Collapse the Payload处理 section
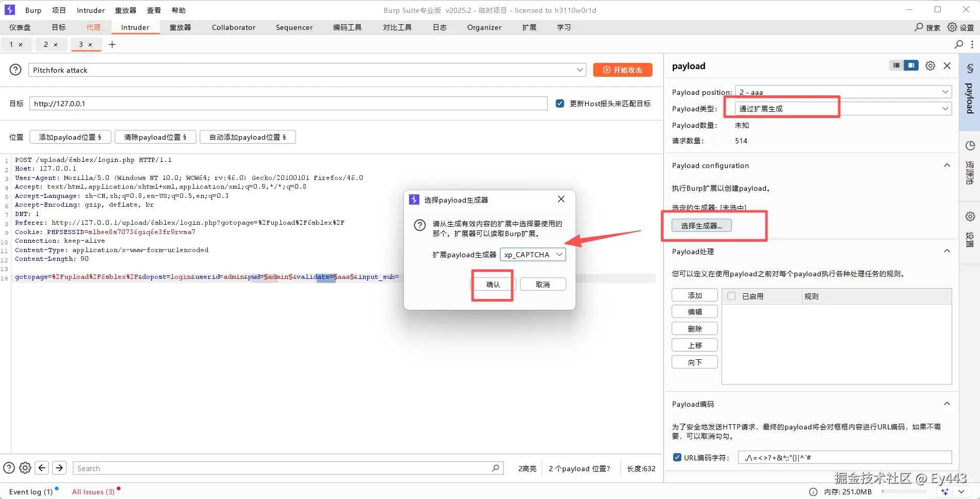The height and width of the screenshot is (499, 980). click(x=947, y=251)
